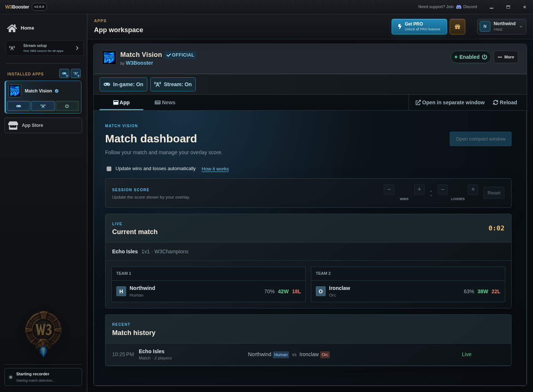Click Match Vision card's power icon

(x=67, y=106)
